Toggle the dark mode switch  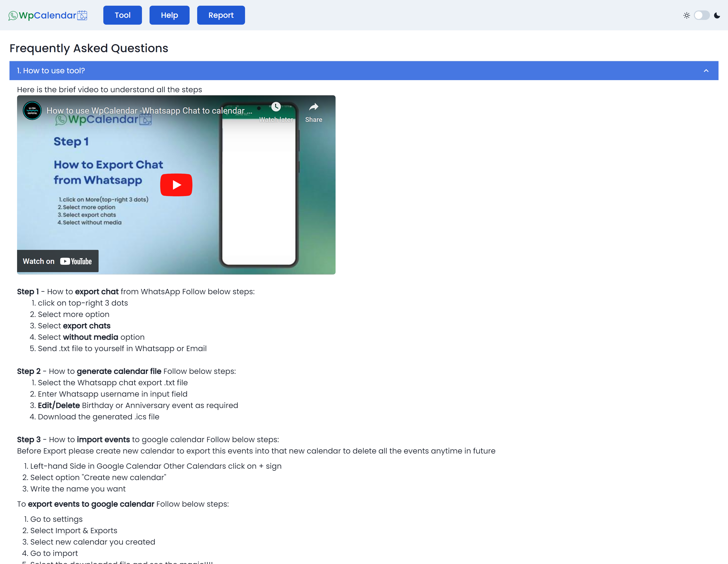(x=701, y=15)
